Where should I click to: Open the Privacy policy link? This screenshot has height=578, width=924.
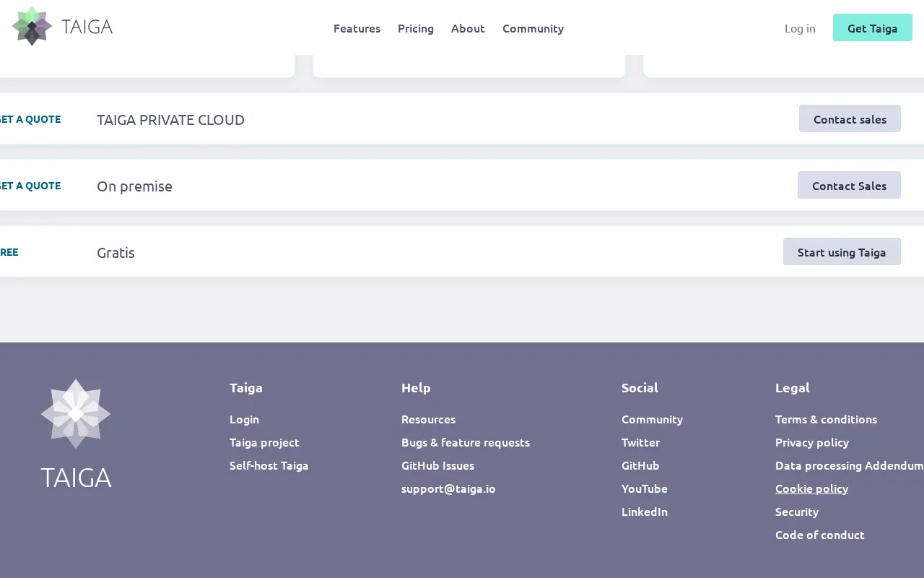[812, 442]
